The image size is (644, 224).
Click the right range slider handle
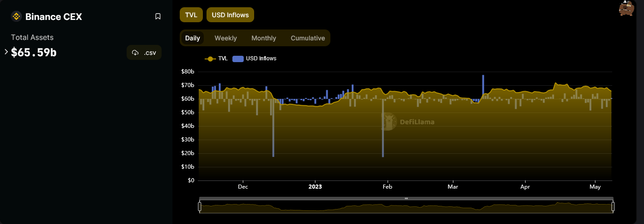click(x=613, y=207)
